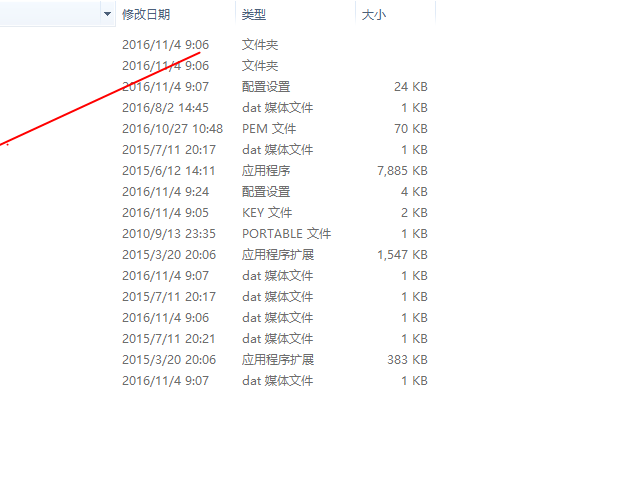The image size is (626, 483).
Task: Click the 24 KB size cell
Action: [x=411, y=87]
